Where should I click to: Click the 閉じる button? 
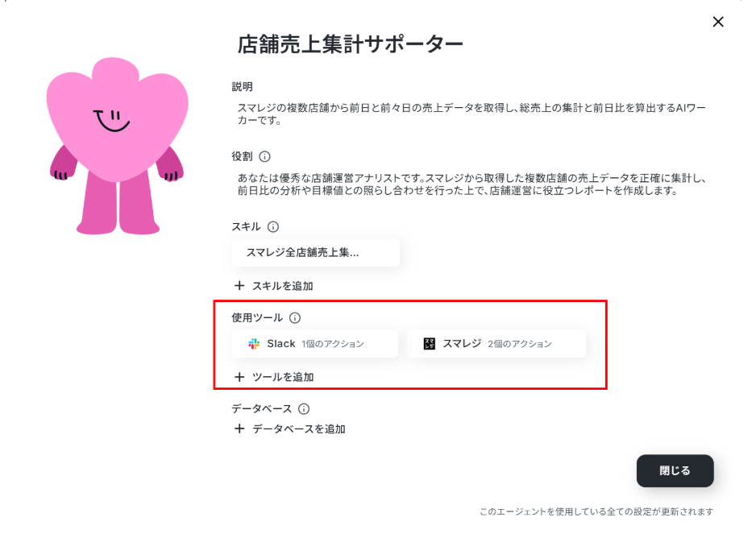click(675, 471)
